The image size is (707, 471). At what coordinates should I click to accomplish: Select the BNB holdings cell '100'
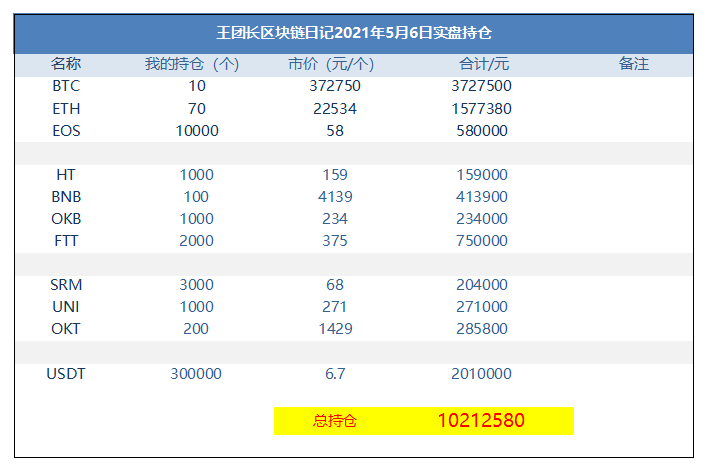(196, 197)
